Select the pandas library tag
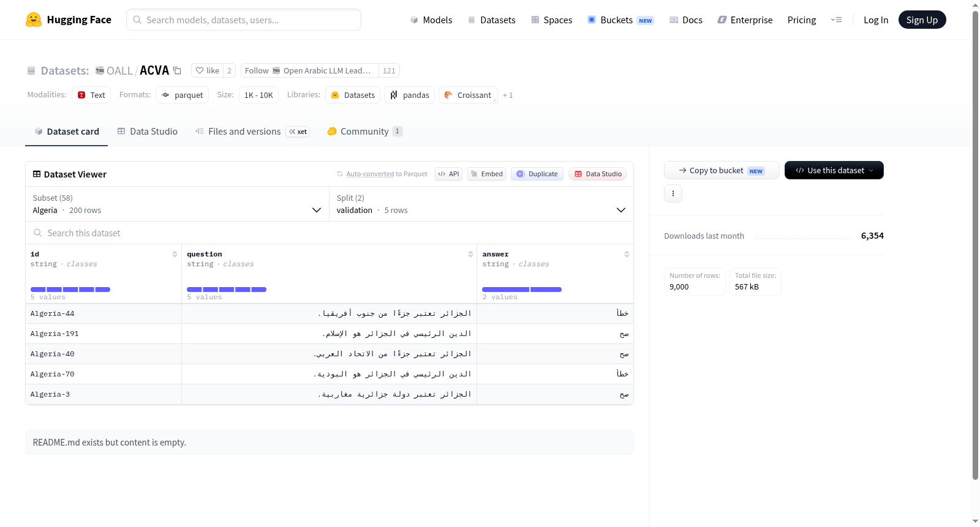Screen dimensions: 980x527 (x=410, y=95)
